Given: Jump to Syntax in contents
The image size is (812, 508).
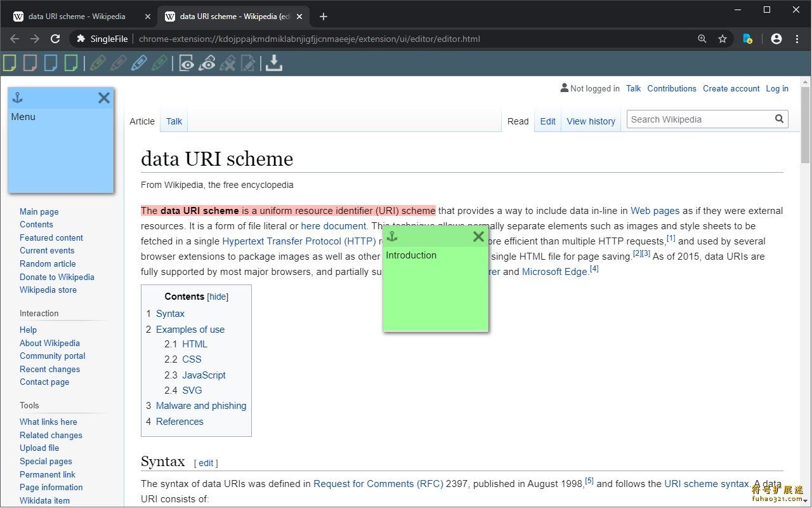Looking at the screenshot, I should (170, 314).
